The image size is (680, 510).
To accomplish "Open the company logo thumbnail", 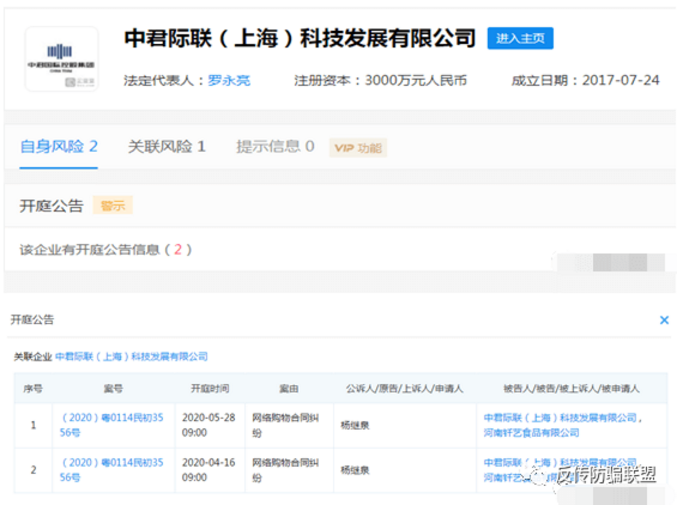I will click(x=62, y=59).
